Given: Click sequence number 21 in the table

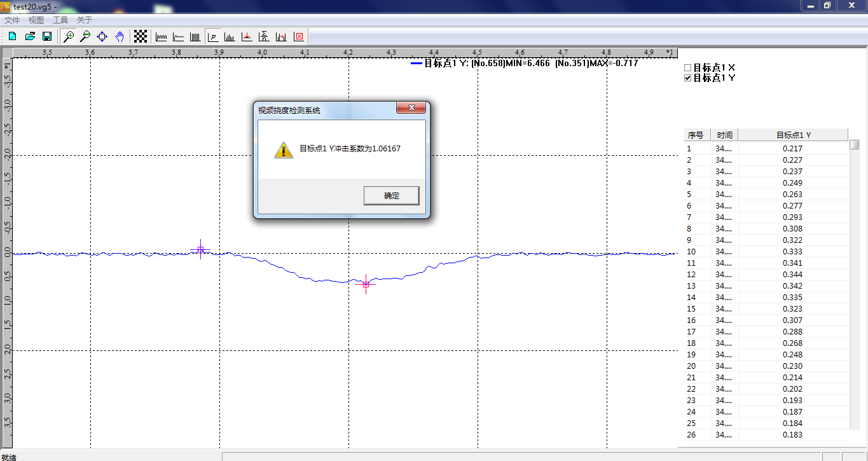Looking at the screenshot, I should (x=691, y=378).
